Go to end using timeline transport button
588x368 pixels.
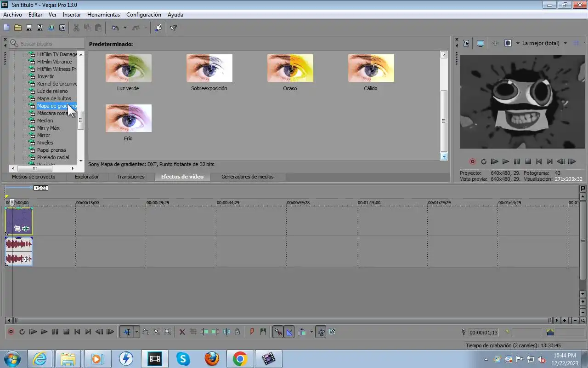coord(88,332)
